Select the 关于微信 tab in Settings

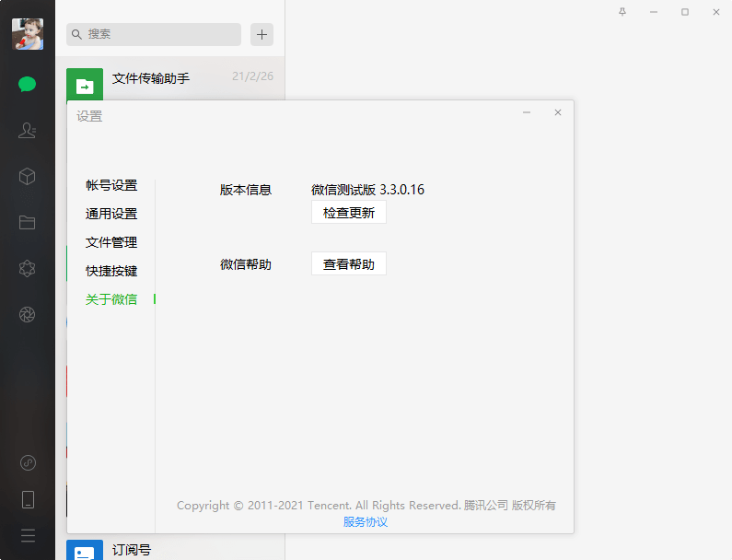point(111,299)
